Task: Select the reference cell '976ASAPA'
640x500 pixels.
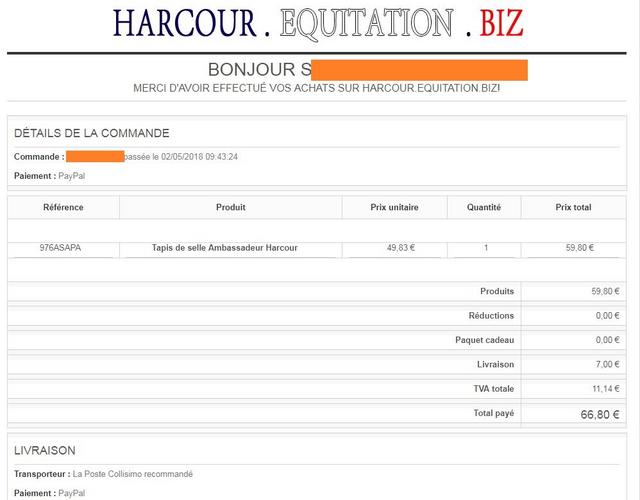Action: pos(60,248)
